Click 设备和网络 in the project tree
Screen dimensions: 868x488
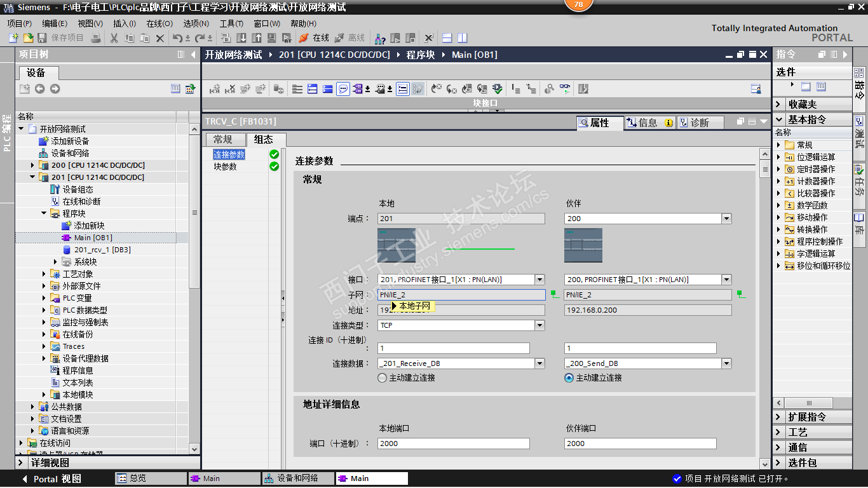pos(70,153)
